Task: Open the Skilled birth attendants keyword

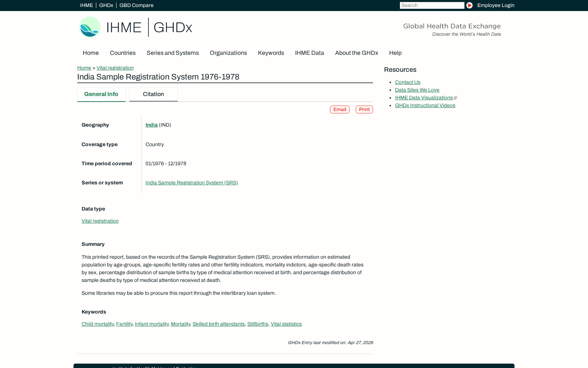Action: pos(219,324)
